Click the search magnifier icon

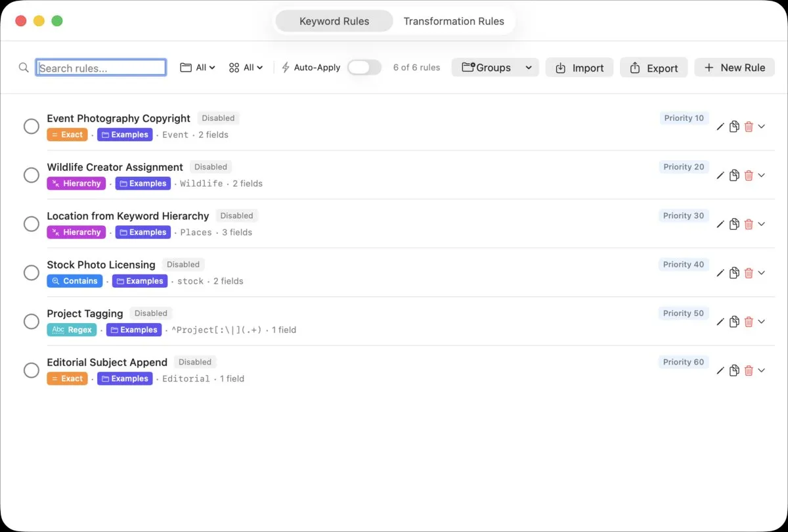pos(24,67)
